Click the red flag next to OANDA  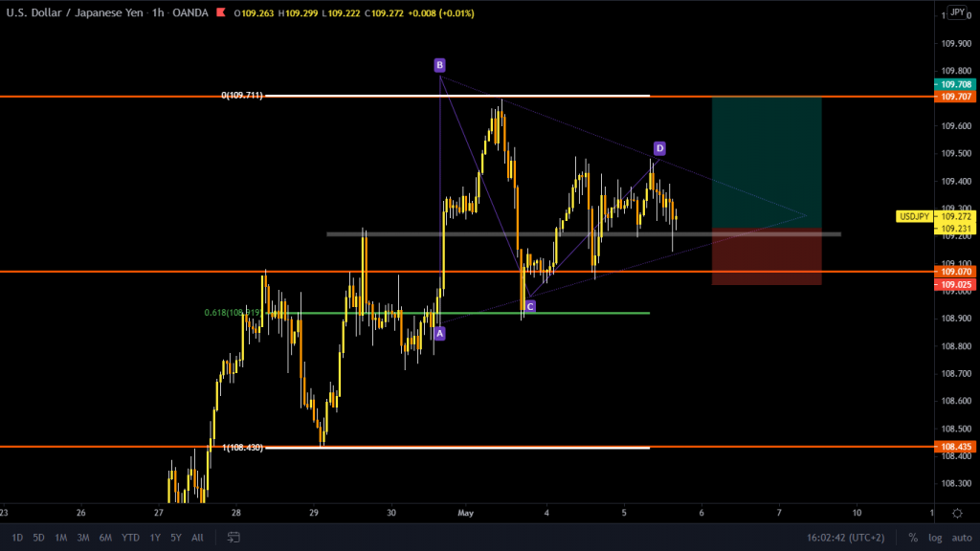point(221,13)
